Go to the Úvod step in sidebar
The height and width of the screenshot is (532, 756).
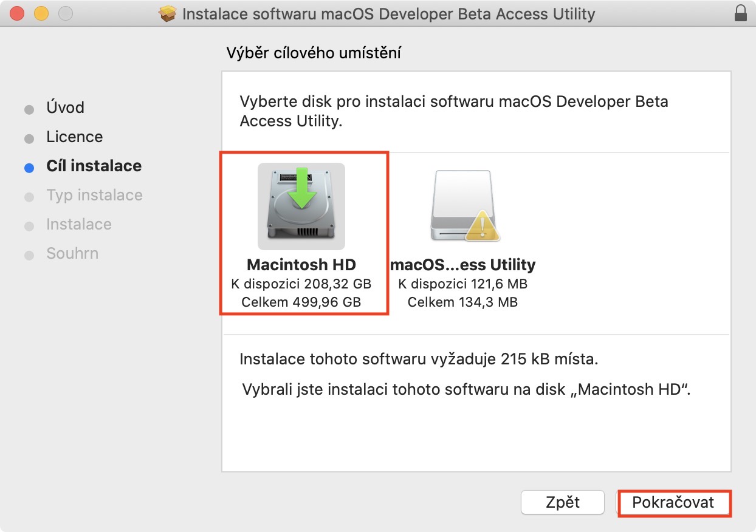[x=65, y=108]
